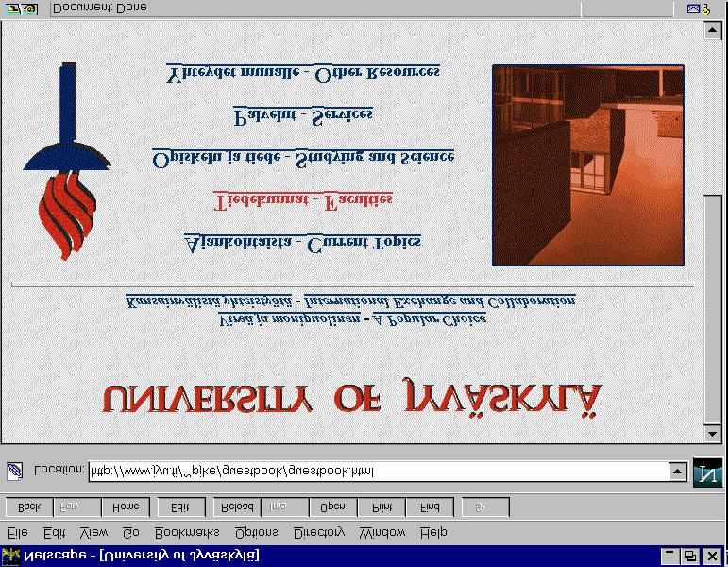The height and width of the screenshot is (567, 728).
Task: Click the Print toolbar button
Action: click(381, 507)
